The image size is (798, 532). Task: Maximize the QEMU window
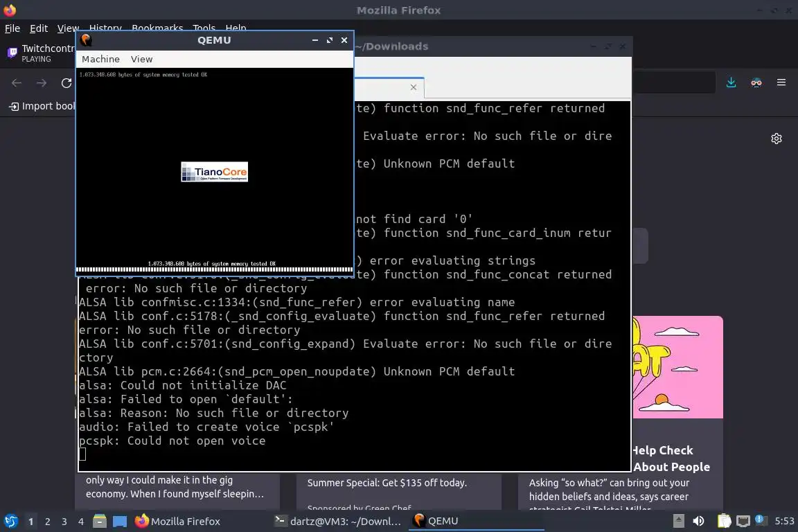329,40
